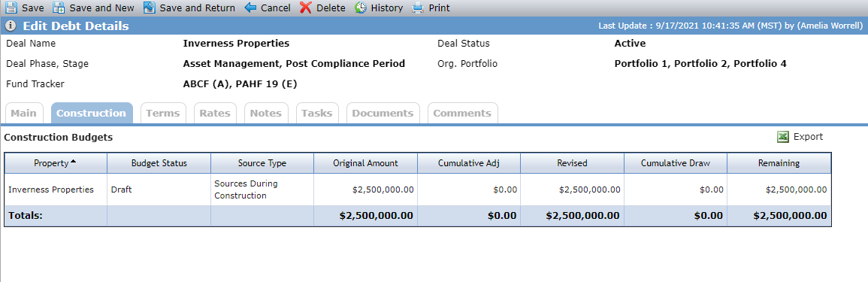
Task: Click the Active deal status value
Action: click(630, 43)
